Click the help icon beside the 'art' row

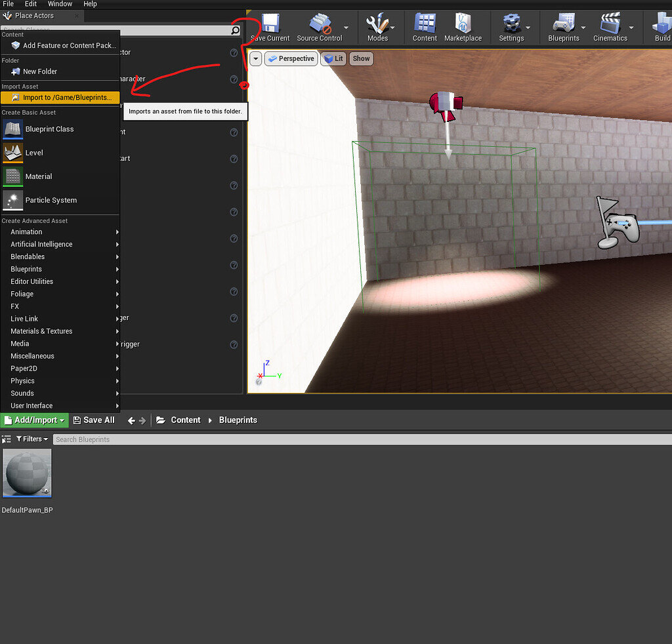coord(234,159)
